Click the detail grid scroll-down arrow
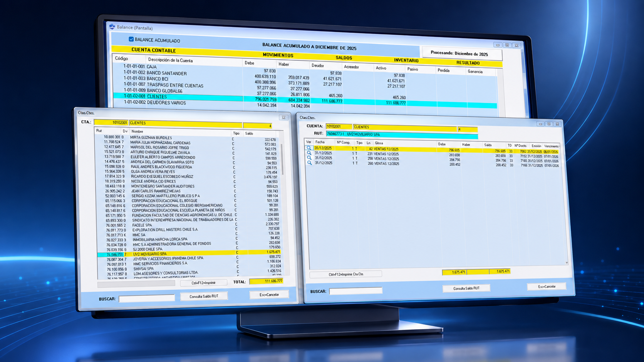 tap(567, 263)
